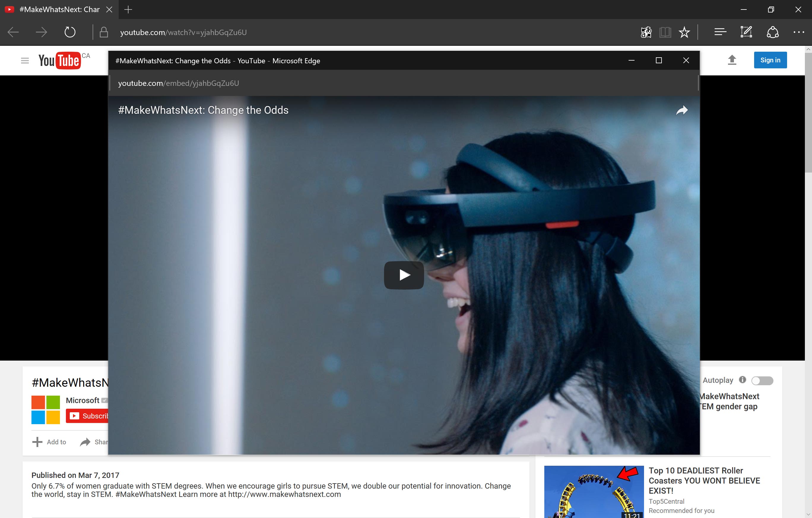Viewport: 812px width, 518px height.
Task: Restore down the main Edge window
Action: (x=771, y=10)
